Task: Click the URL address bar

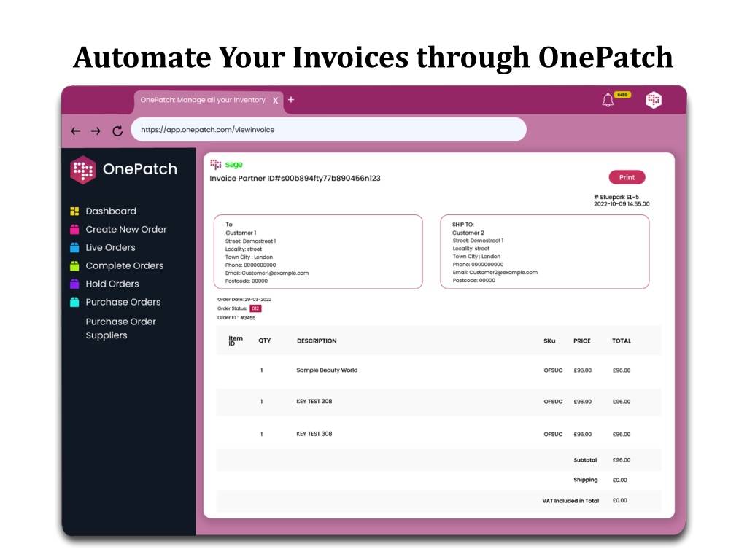Action: click(329, 130)
